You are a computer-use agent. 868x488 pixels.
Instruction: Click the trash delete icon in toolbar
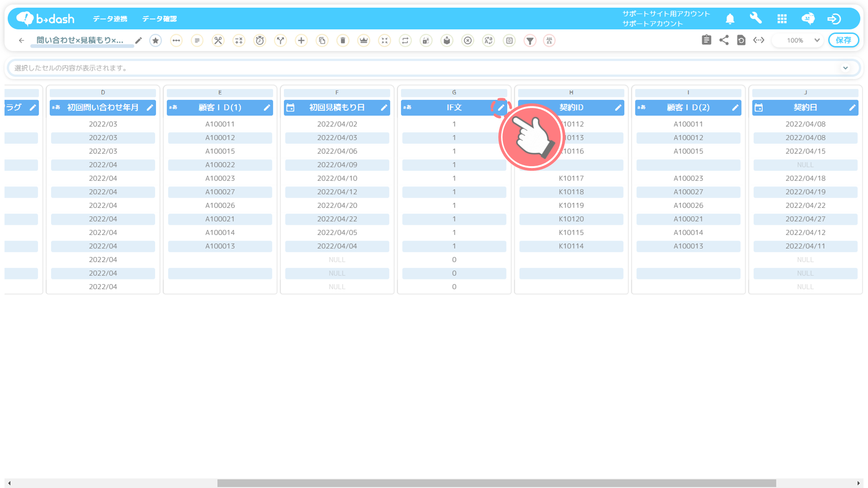(343, 40)
